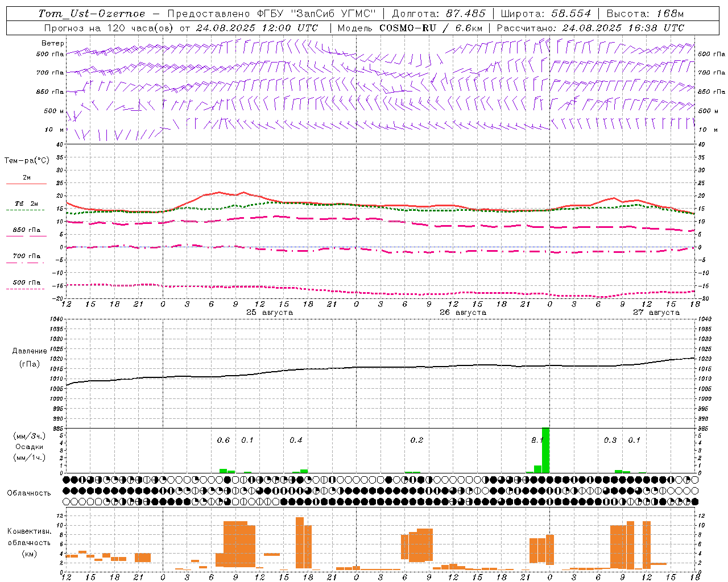
Task: Click the 0.3 precipitation value
Action: coord(610,440)
